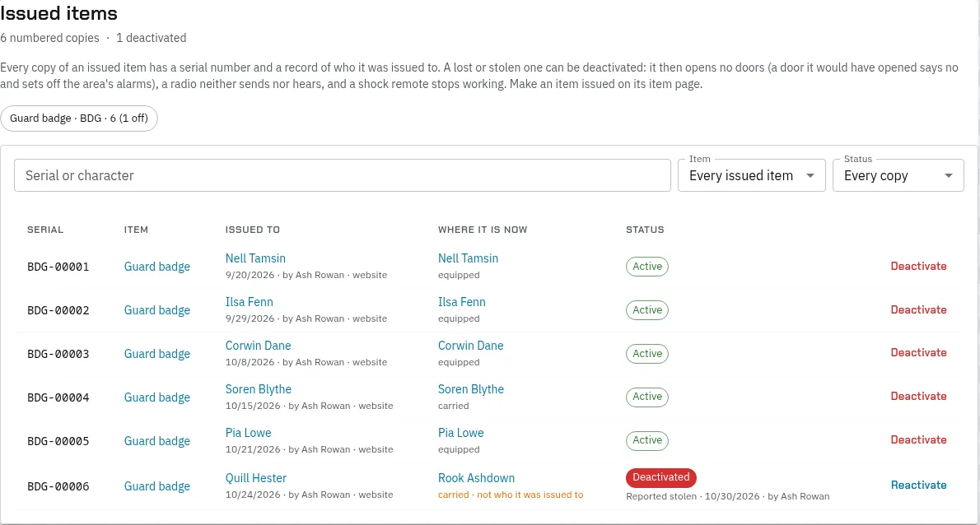Open Guard badge item link for BDG-00005
The width and height of the screenshot is (980, 525).
coord(156,441)
